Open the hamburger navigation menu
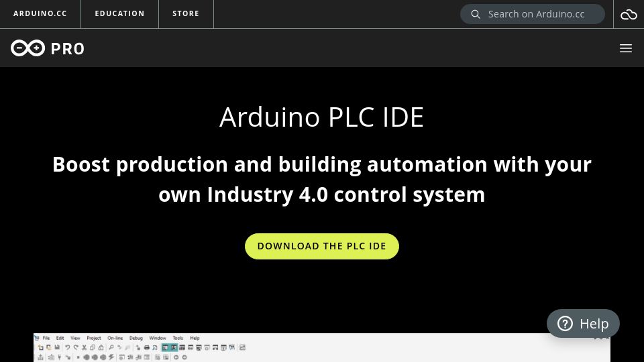644x362 pixels. click(x=625, y=48)
